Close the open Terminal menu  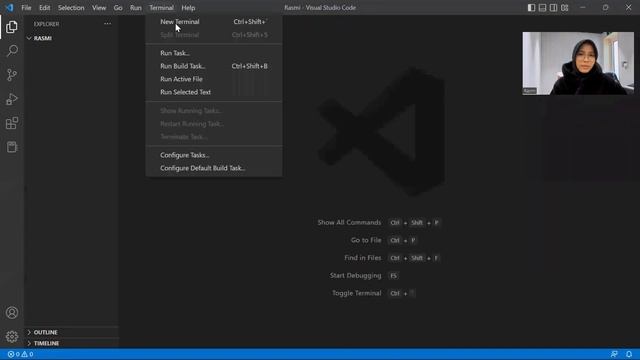coord(161,8)
